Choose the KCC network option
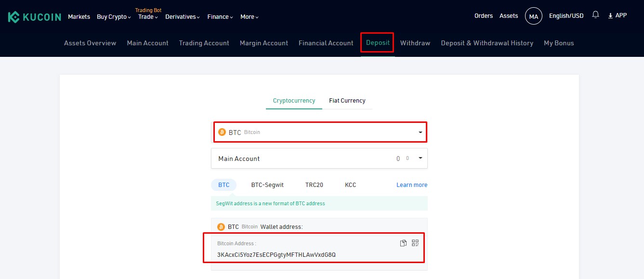 [x=351, y=185]
